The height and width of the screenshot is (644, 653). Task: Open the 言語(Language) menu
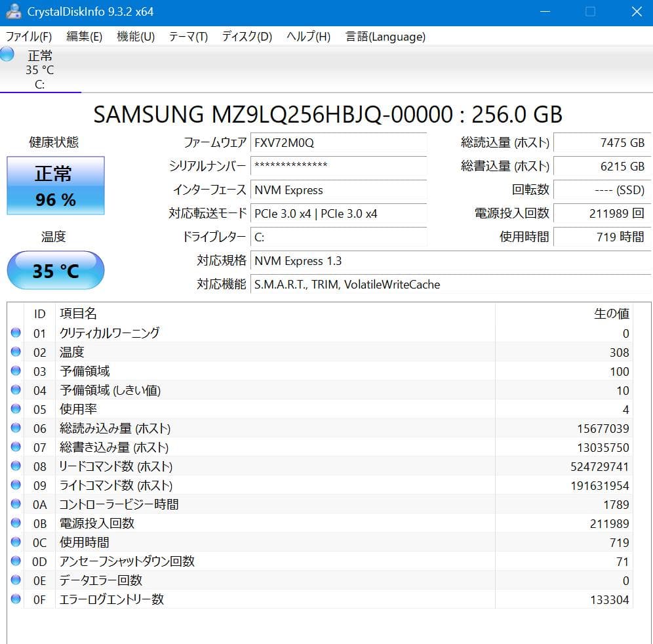coord(386,37)
